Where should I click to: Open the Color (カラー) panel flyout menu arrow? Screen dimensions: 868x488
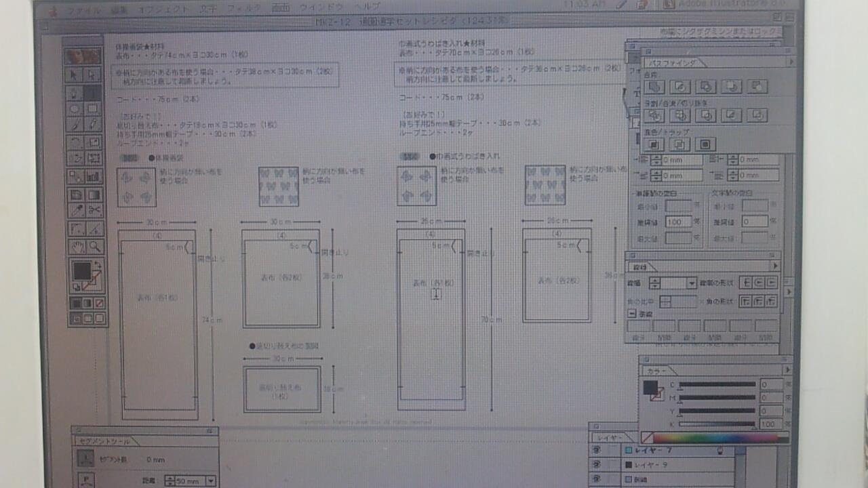tap(787, 370)
